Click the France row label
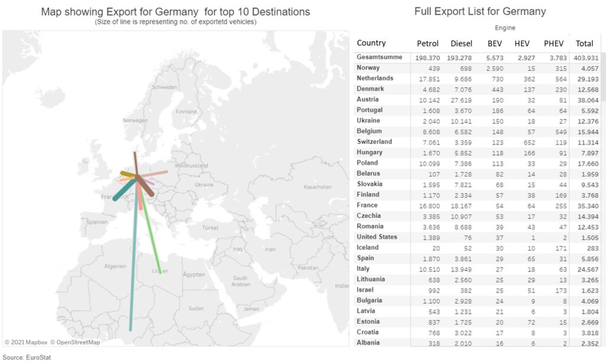This screenshot has height=364, width=606. click(367, 205)
